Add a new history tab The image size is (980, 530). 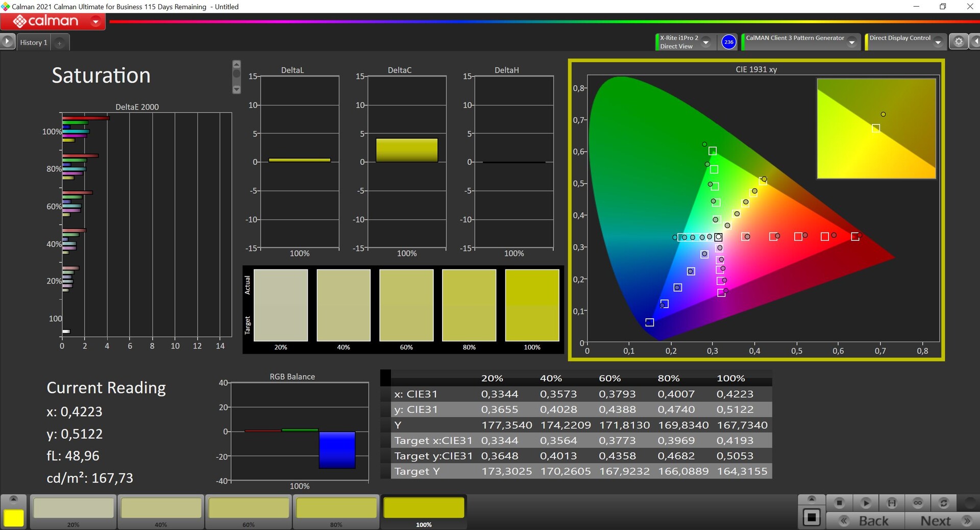(59, 43)
